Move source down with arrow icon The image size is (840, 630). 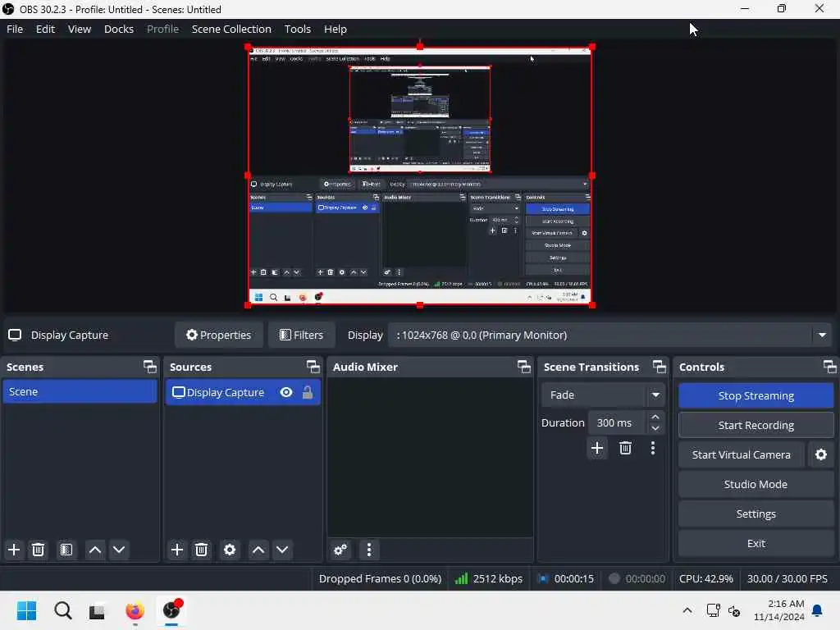click(x=282, y=550)
